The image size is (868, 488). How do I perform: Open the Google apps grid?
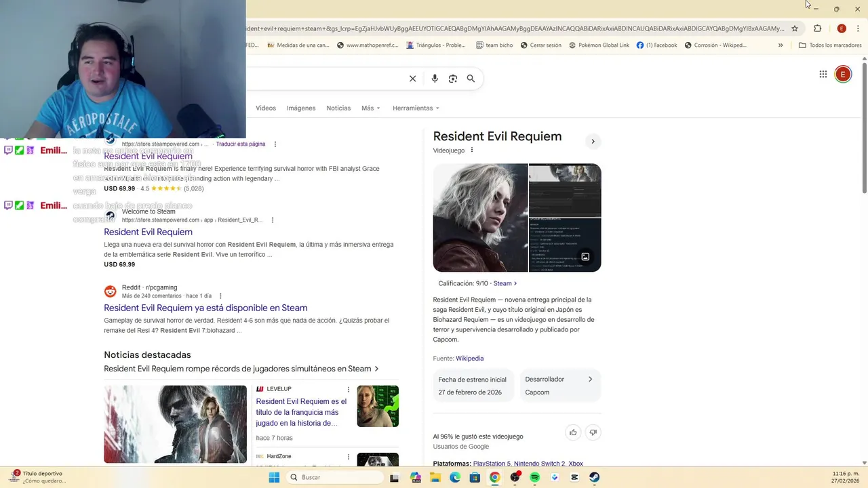click(823, 75)
